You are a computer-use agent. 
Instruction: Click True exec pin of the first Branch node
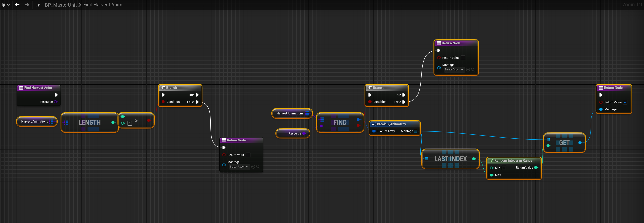[197, 95]
